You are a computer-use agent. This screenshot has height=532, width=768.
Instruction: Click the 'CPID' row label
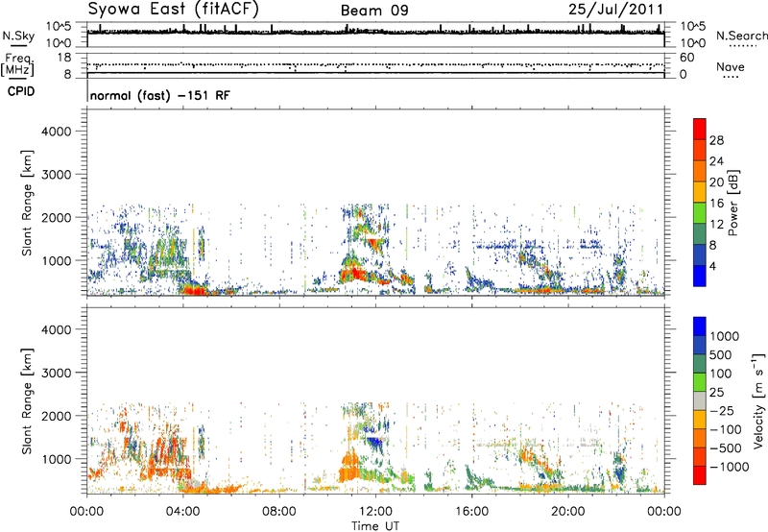(x=21, y=91)
